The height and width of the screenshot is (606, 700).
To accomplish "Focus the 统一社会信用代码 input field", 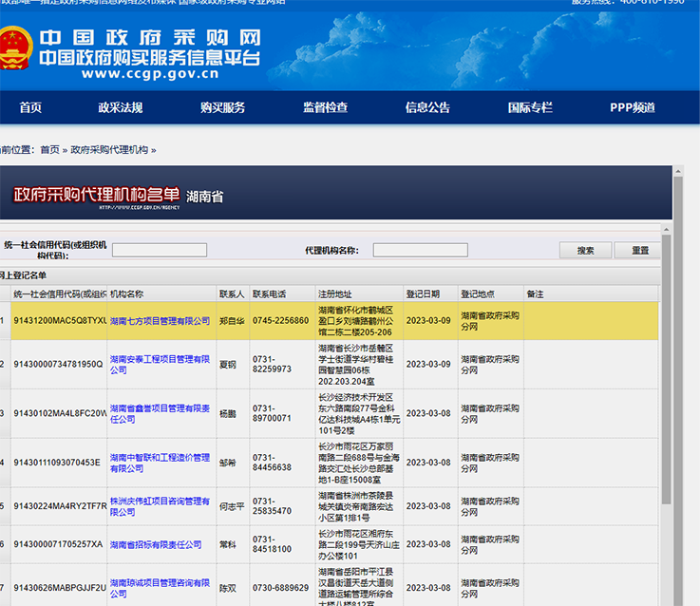I will pyautogui.click(x=160, y=250).
